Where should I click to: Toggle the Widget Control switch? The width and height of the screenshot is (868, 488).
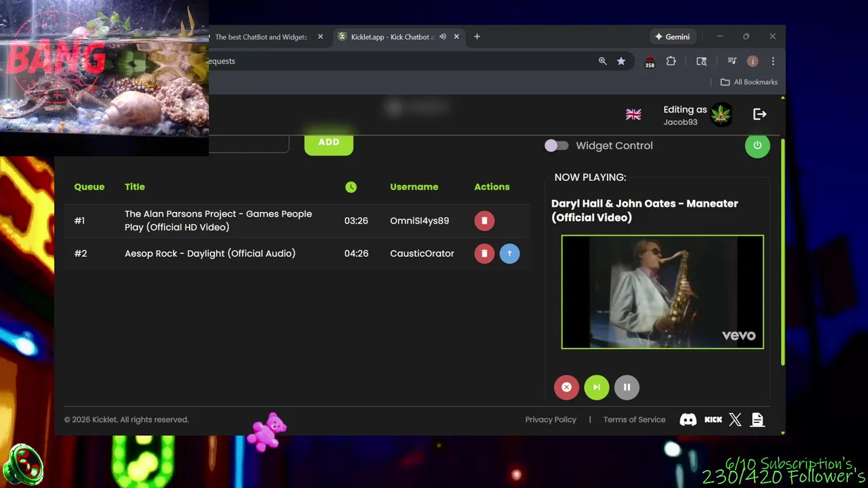point(556,146)
